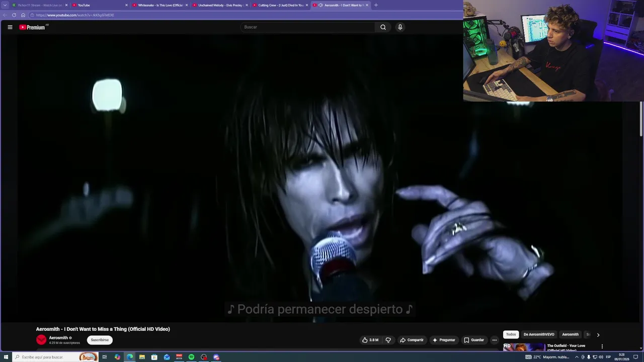Open File Explorer folder icon on taskbar
Viewport: 644px width, 362px height.
(142, 357)
